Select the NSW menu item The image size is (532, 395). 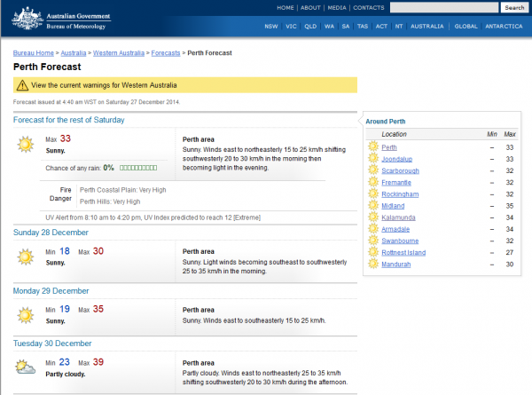coord(271,27)
